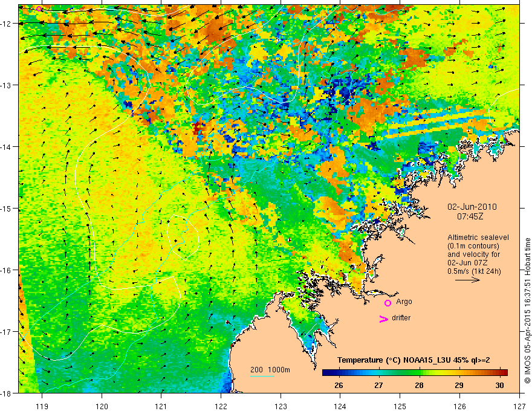The image size is (532, 411).
Task: Click the colorbar value 26
Action: [339, 385]
